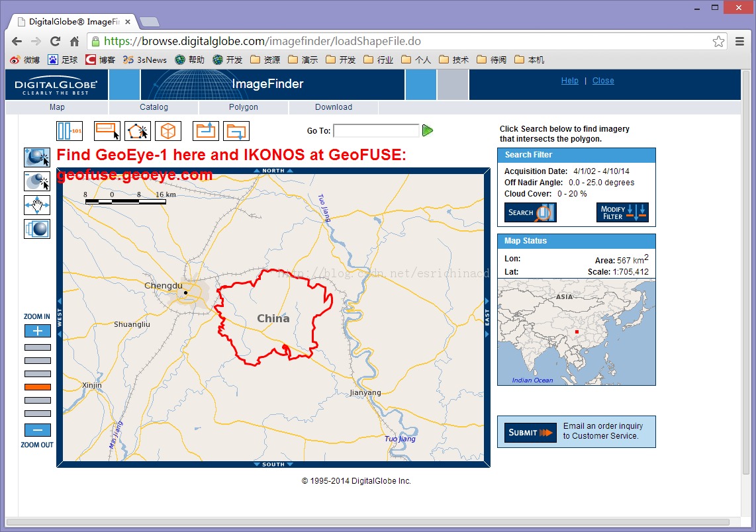The image size is (756, 532).
Task: Select zoom level bar just above minus button
Action: pos(38,414)
